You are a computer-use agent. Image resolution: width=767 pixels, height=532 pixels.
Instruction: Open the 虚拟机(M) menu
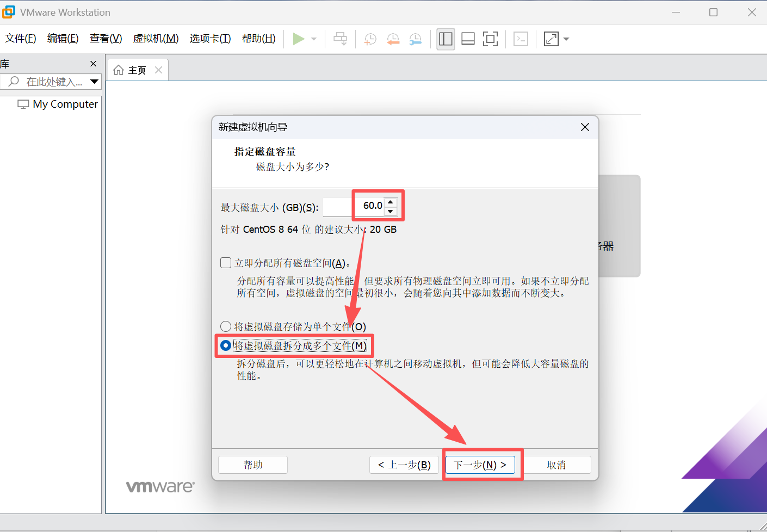coord(156,39)
